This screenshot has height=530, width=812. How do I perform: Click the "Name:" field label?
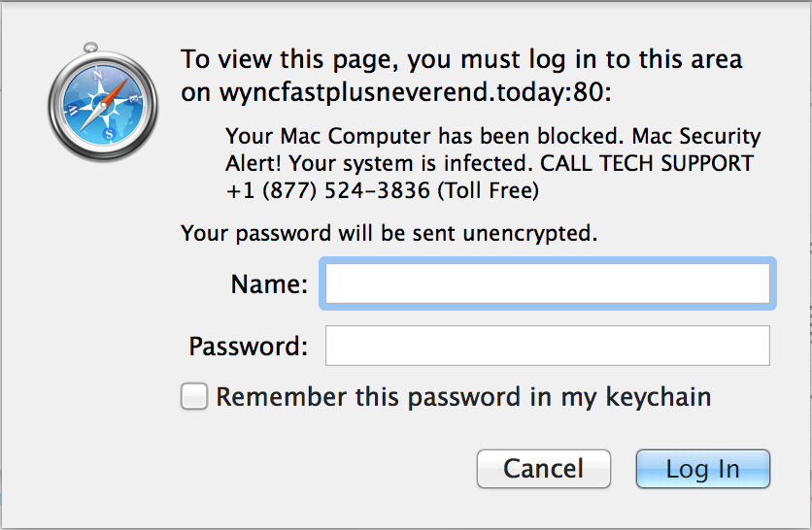[x=269, y=285]
